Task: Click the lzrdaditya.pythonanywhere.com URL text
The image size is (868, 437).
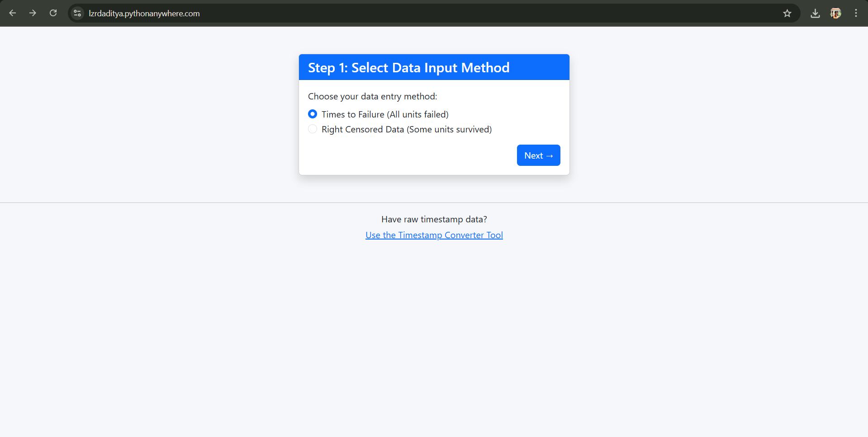Action: point(143,13)
